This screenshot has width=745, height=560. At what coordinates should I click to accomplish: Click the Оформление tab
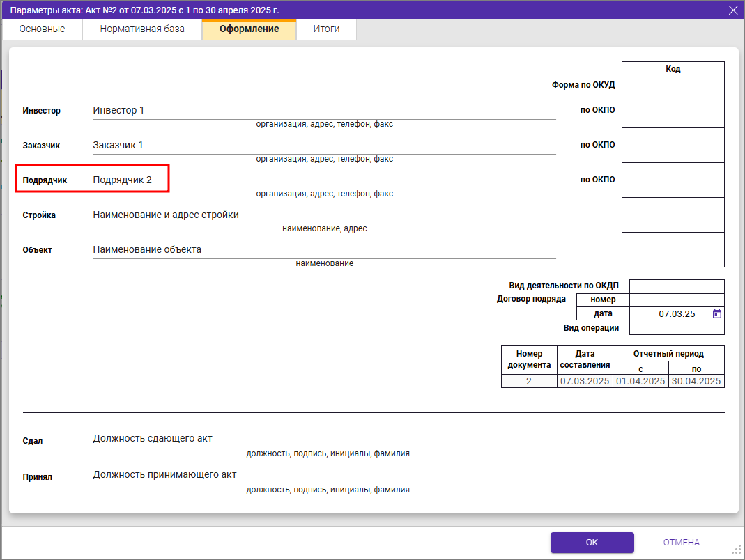pos(249,29)
